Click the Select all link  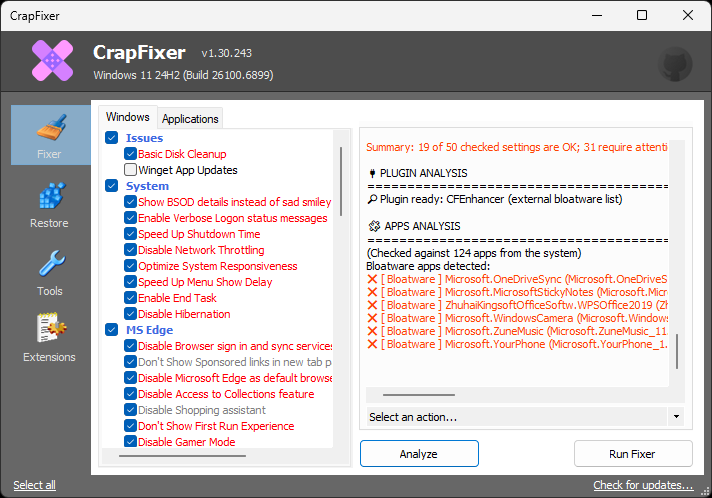pos(35,485)
